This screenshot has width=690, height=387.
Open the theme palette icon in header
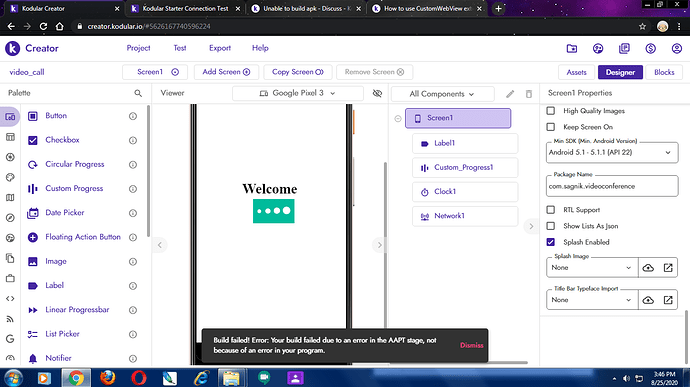coord(598,48)
